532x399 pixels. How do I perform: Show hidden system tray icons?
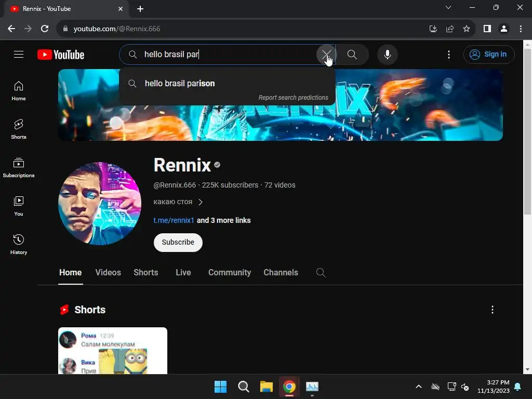tap(419, 387)
